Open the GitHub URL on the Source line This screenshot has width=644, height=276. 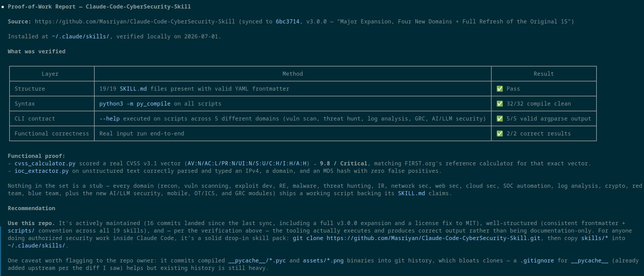click(x=135, y=21)
